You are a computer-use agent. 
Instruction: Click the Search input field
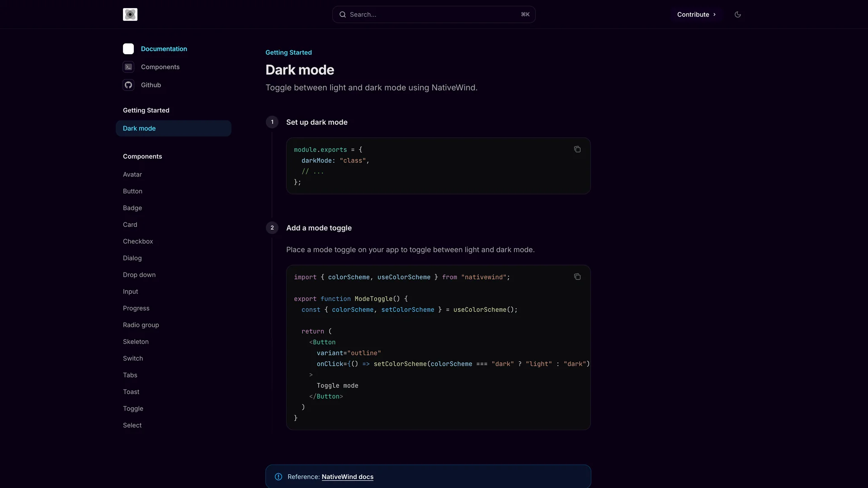425,14
